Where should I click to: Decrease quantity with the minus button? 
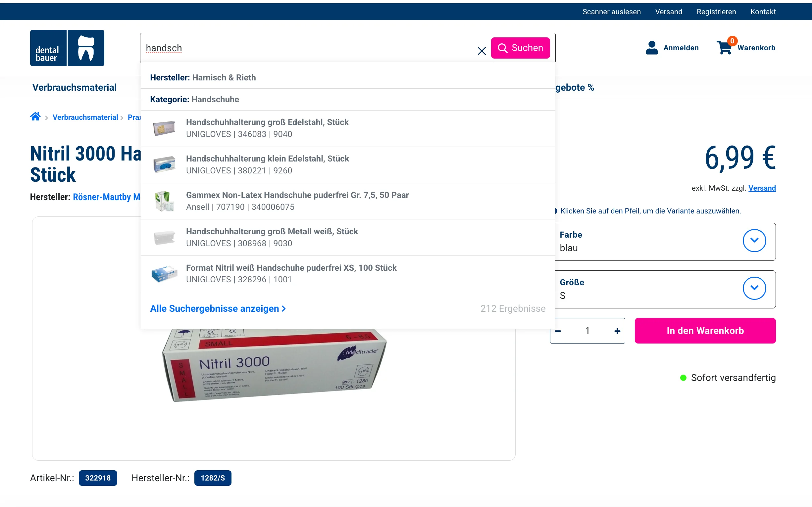558,331
